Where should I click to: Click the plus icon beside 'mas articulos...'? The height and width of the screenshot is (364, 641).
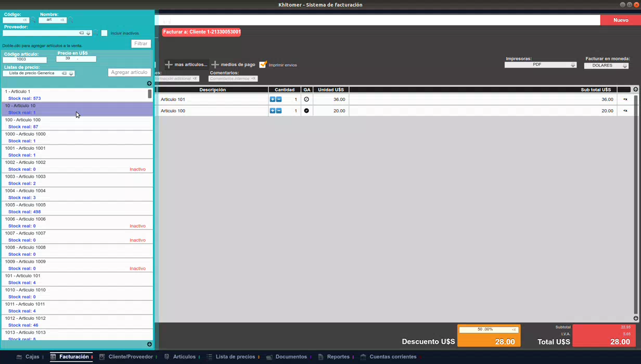[x=169, y=64]
